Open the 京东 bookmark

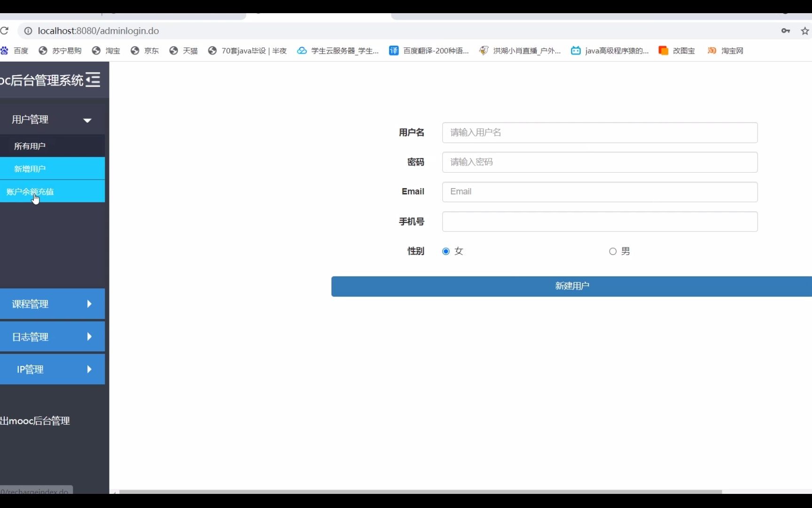point(145,51)
